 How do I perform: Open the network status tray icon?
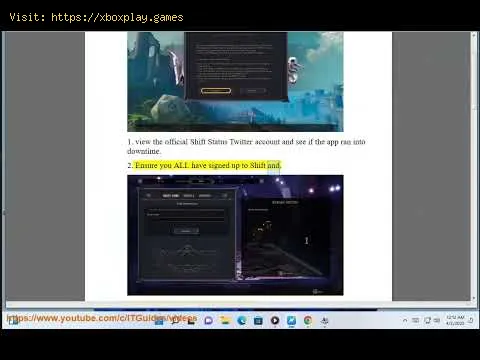pos(427,321)
